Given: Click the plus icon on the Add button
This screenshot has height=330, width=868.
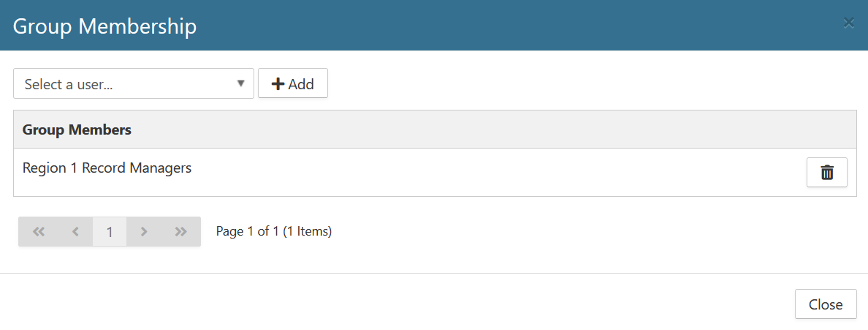Looking at the screenshot, I should click(278, 84).
